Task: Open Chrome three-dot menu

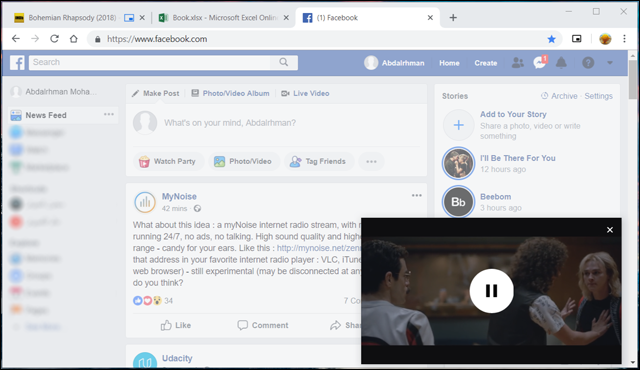Action: pyautogui.click(x=624, y=39)
